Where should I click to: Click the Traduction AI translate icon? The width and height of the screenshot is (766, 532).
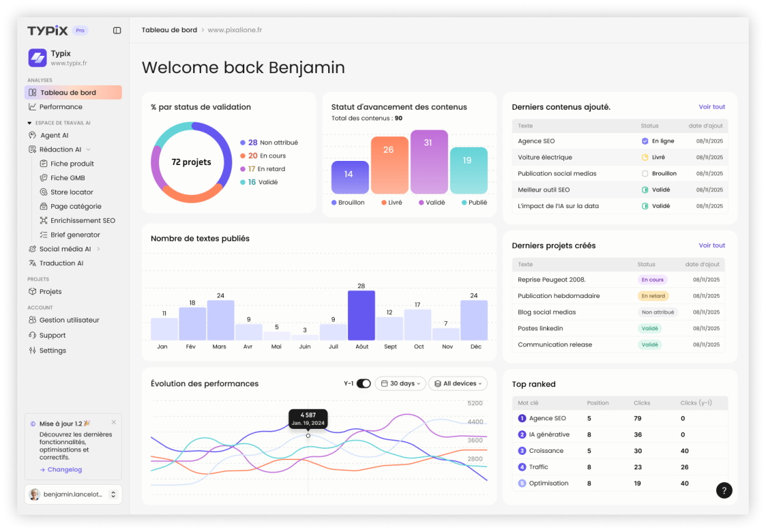33,263
